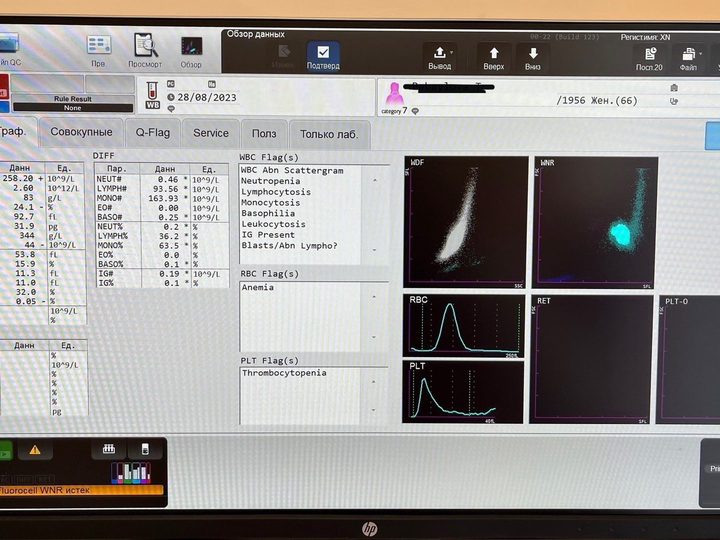Click the sample comment bubble under date
The height and width of the screenshot is (540, 720).
(x=171, y=109)
